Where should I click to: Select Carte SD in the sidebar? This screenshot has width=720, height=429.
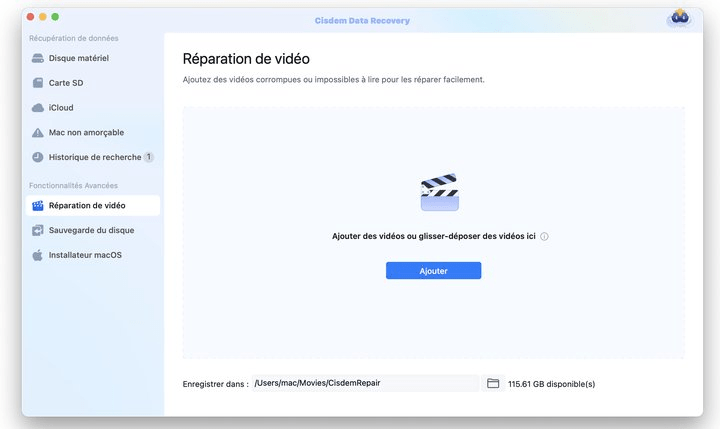pyautogui.click(x=93, y=83)
